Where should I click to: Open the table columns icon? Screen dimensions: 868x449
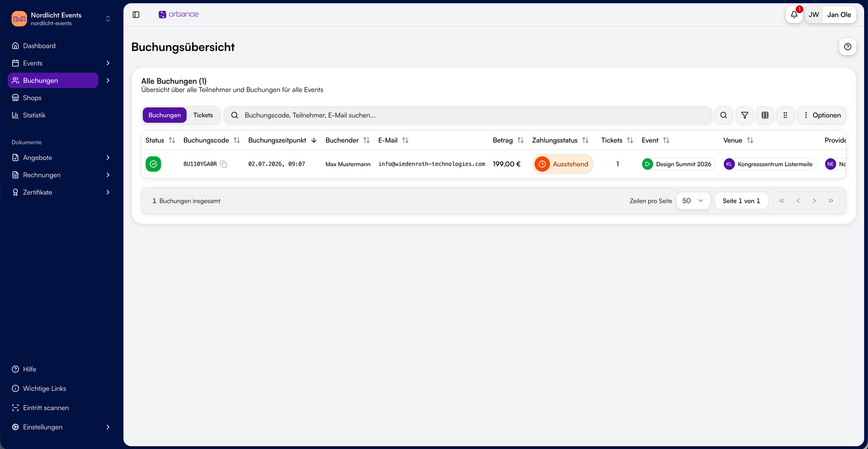click(x=765, y=115)
